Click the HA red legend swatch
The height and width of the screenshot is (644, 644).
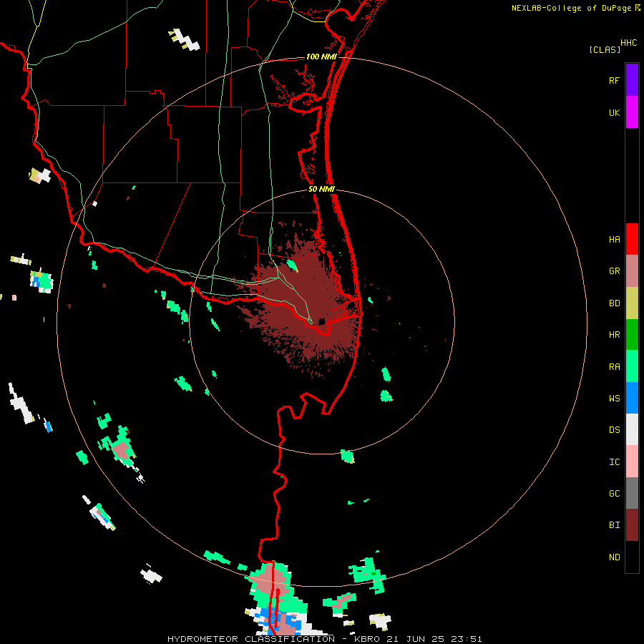pyautogui.click(x=632, y=239)
